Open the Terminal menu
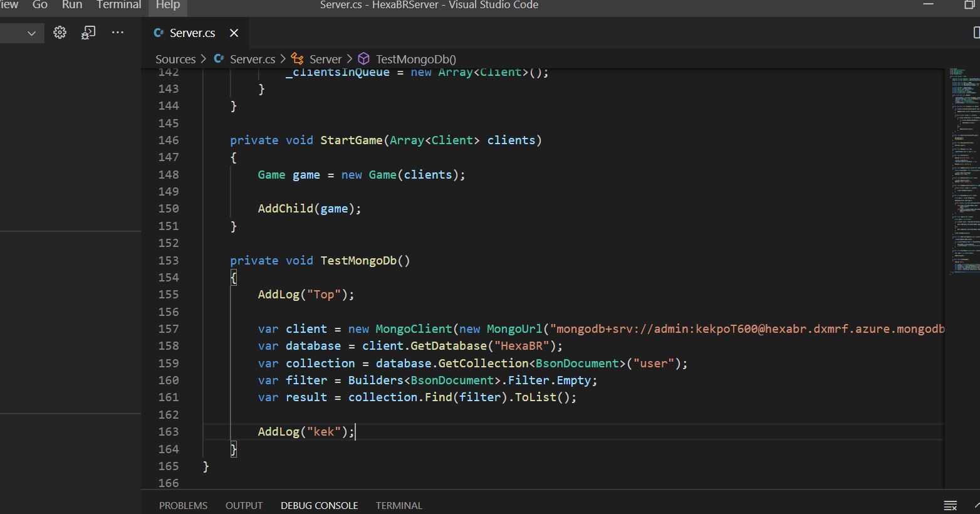 [118, 5]
